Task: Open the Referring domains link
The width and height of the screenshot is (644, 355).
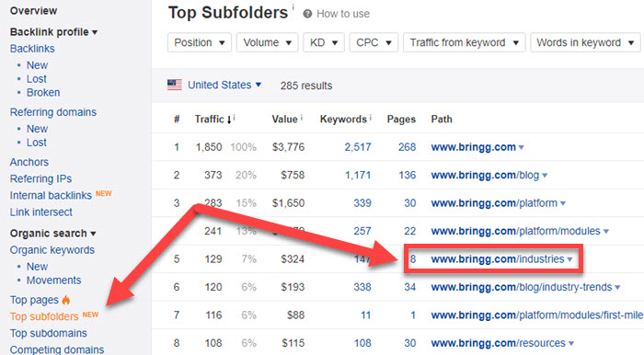Action: [53, 112]
